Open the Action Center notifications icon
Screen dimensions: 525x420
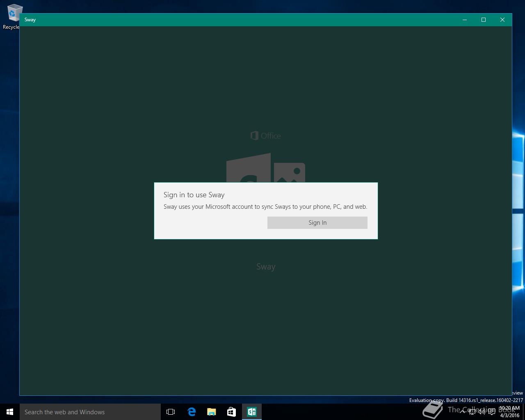492,412
